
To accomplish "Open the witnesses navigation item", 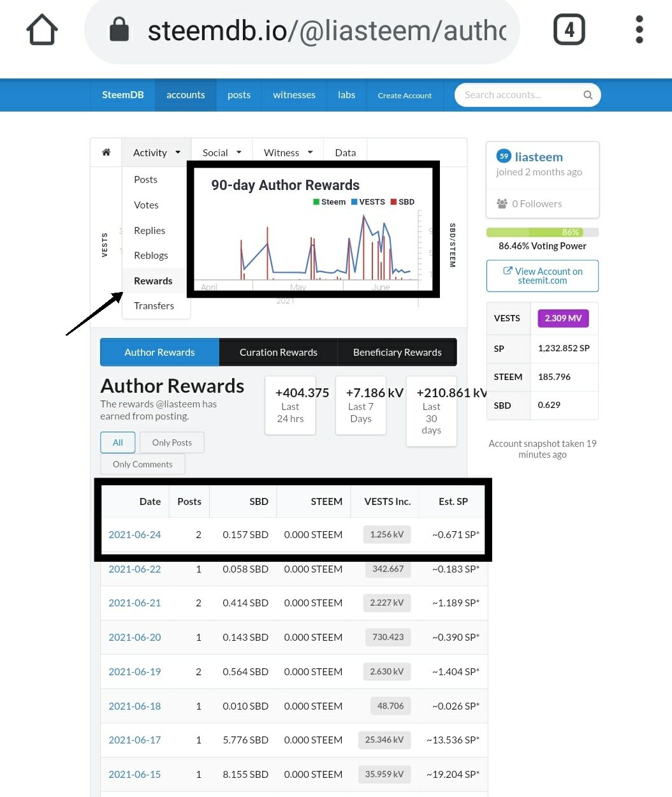I will point(294,95).
